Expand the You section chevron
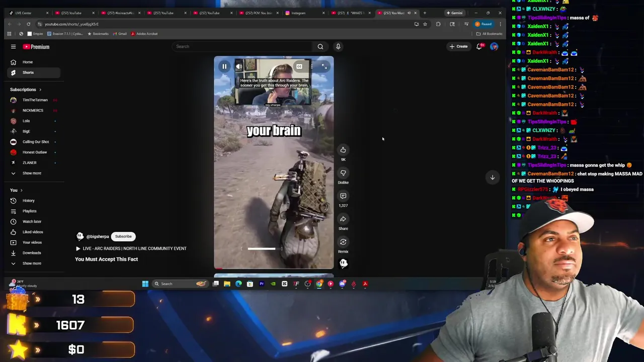The width and height of the screenshot is (644, 362). [21, 190]
